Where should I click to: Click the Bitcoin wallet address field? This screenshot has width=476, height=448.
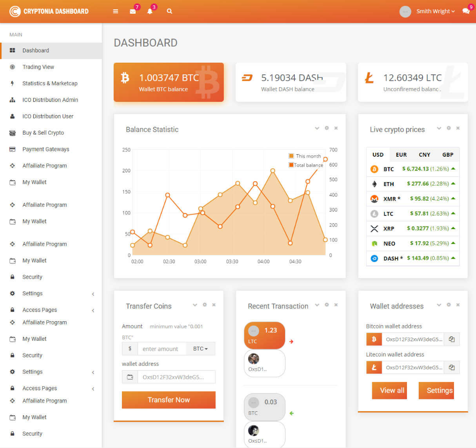(413, 339)
